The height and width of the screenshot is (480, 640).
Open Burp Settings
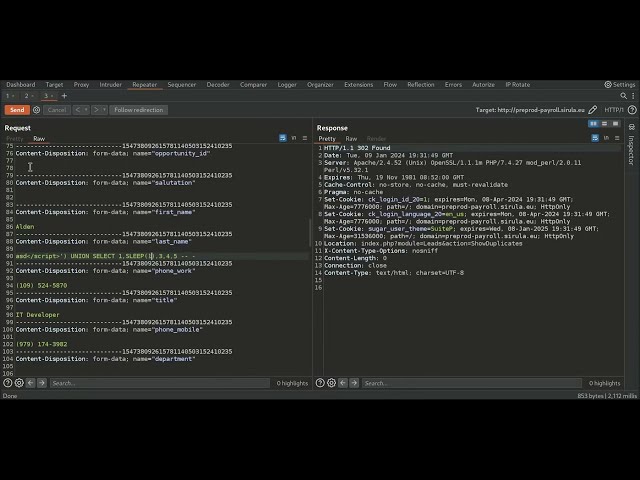tap(620, 84)
